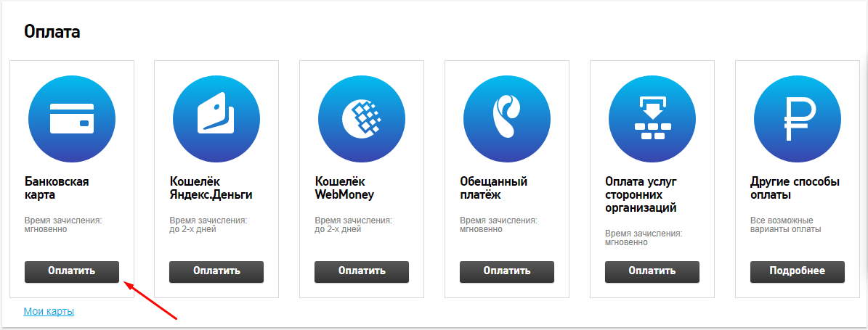The width and height of the screenshot is (868, 330).
Task: Click Оплатить under Обещанный платёж
Action: (x=507, y=271)
